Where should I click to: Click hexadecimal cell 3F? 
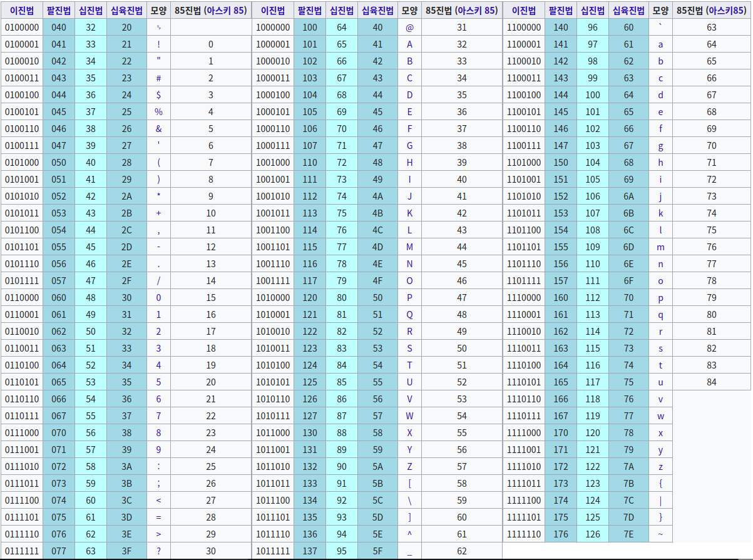point(127,551)
